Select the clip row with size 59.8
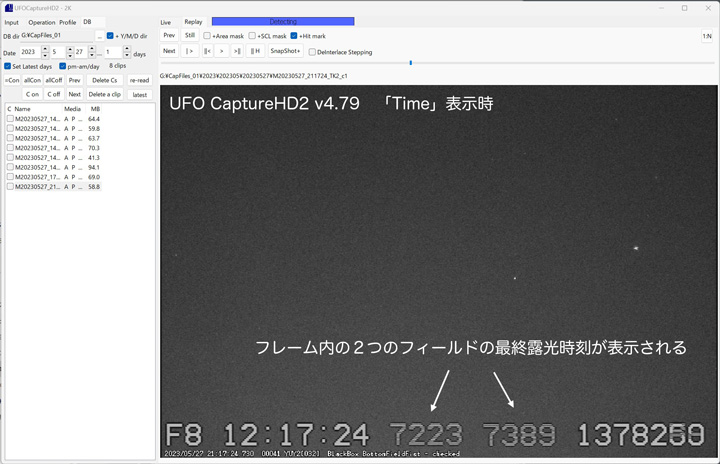The width and height of the screenshot is (720, 464). click(x=53, y=129)
